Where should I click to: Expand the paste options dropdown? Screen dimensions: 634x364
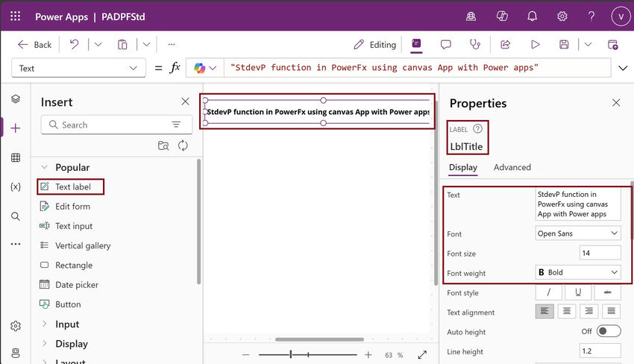click(146, 45)
